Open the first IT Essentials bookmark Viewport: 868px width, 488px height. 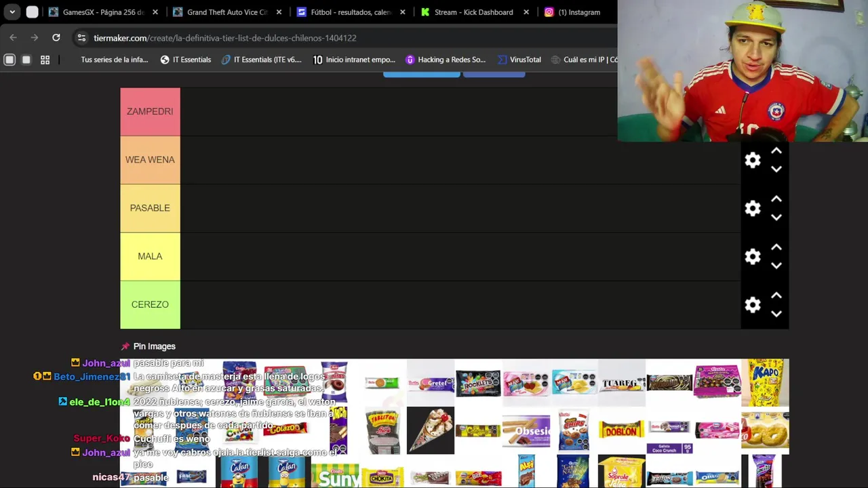pos(186,60)
